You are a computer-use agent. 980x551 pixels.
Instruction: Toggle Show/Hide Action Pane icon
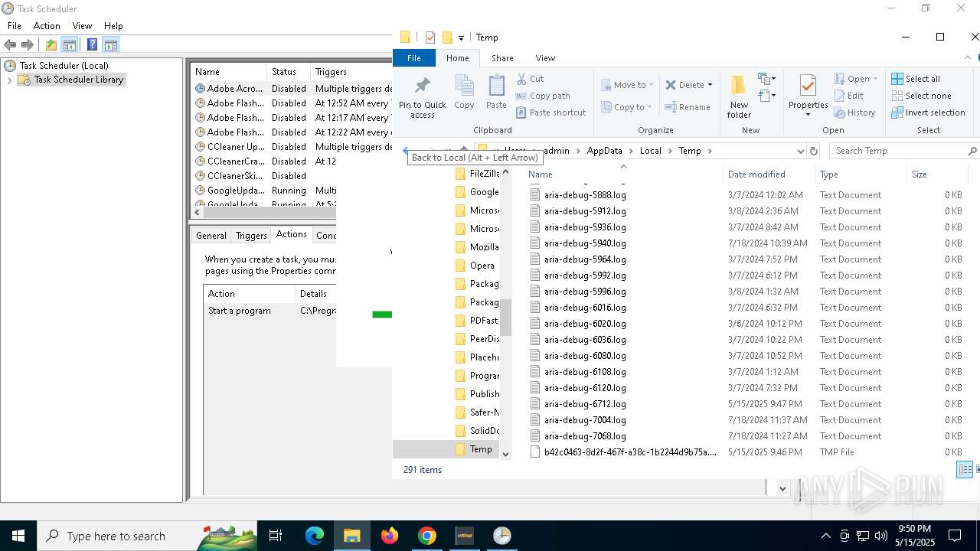[x=110, y=45]
